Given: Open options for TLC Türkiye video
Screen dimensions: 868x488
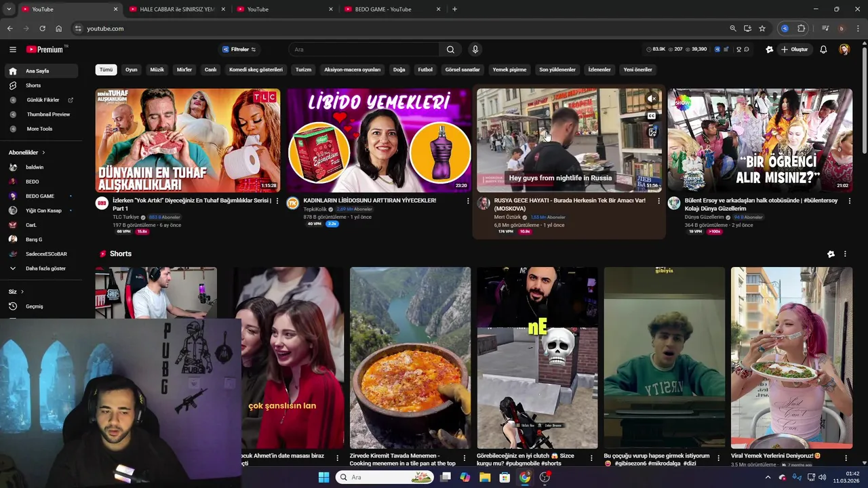Looking at the screenshot, I should 277,201.
